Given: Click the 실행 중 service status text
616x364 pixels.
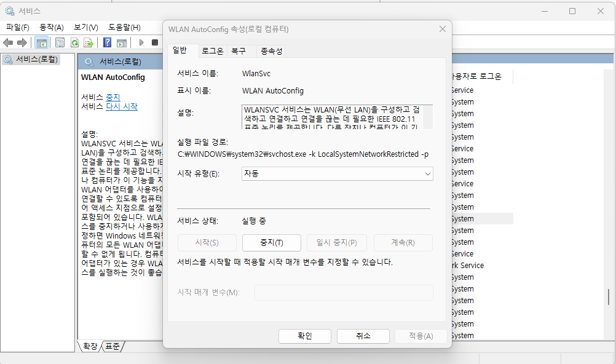Looking at the screenshot, I should point(254,221).
